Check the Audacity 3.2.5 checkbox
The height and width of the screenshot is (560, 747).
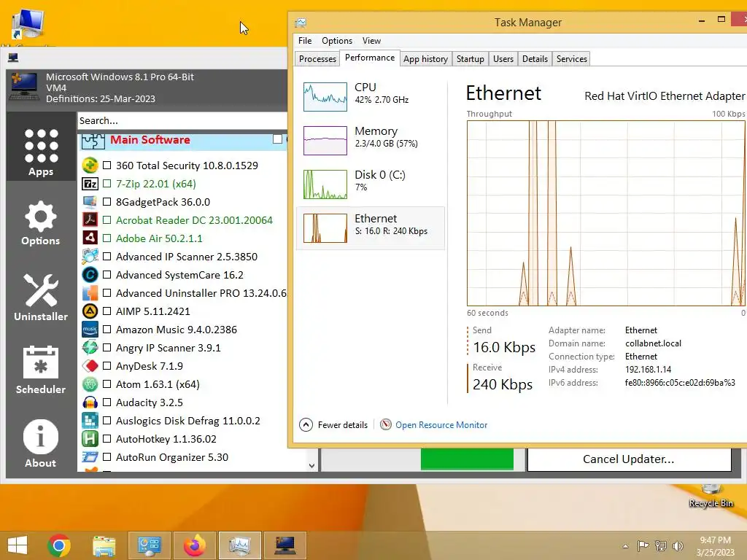coord(107,402)
